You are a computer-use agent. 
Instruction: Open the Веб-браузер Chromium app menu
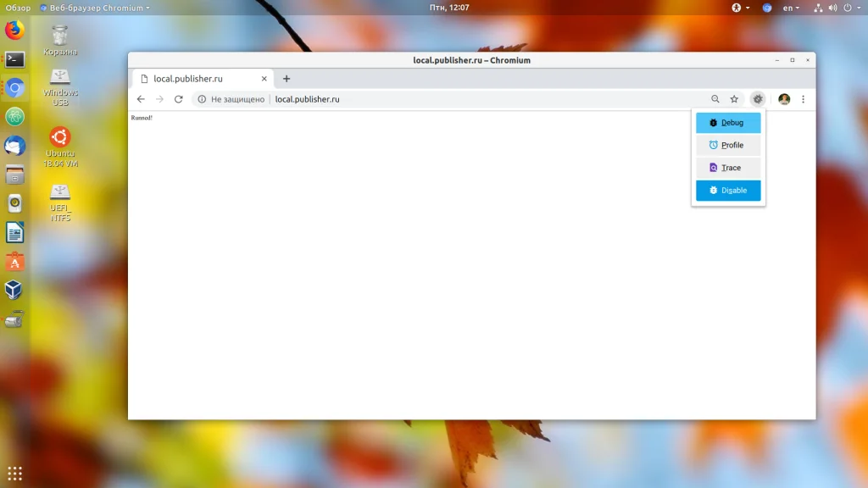95,8
